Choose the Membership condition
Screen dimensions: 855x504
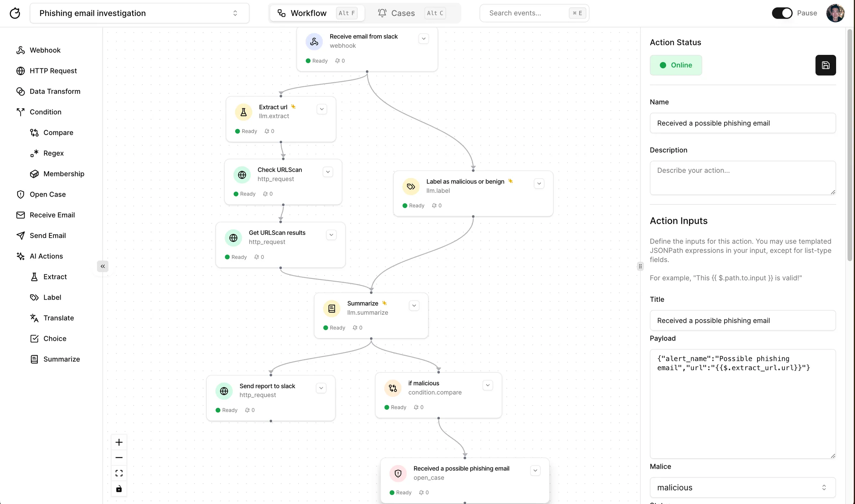(64, 173)
